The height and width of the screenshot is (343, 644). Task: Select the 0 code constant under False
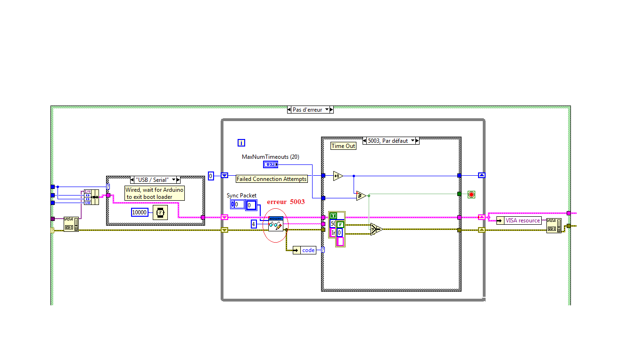[x=339, y=232]
